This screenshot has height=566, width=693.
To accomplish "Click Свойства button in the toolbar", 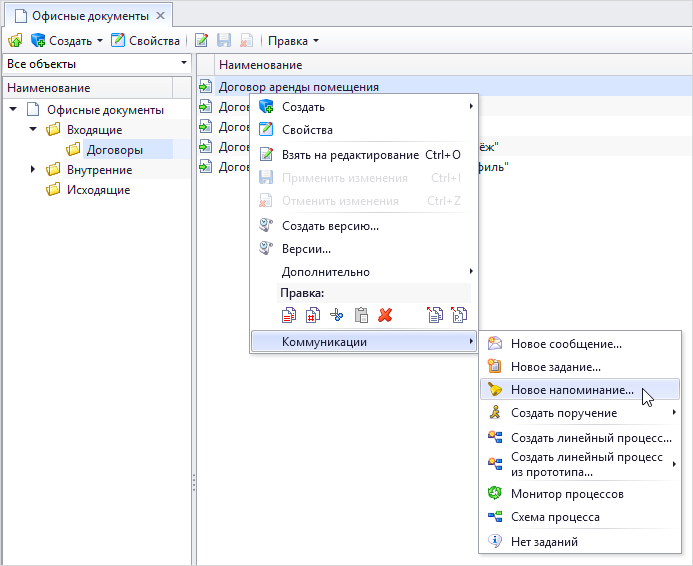I will 145,41.
